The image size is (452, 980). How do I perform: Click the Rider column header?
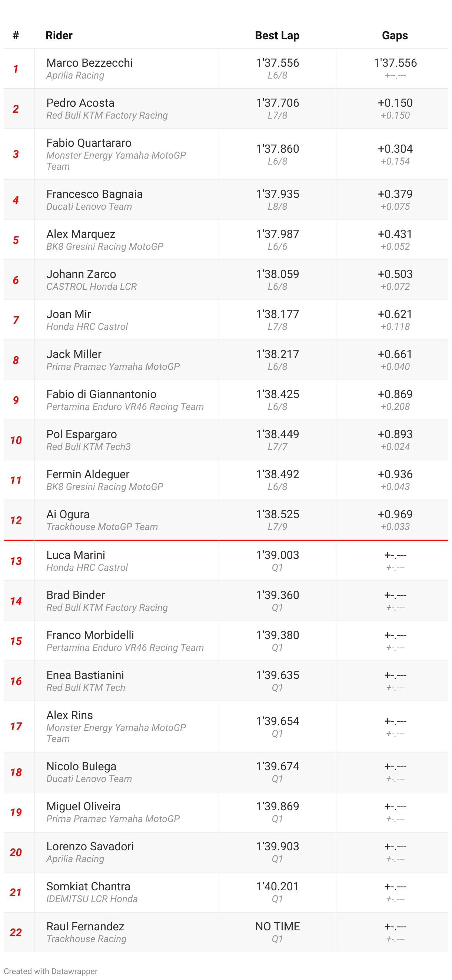point(59,35)
